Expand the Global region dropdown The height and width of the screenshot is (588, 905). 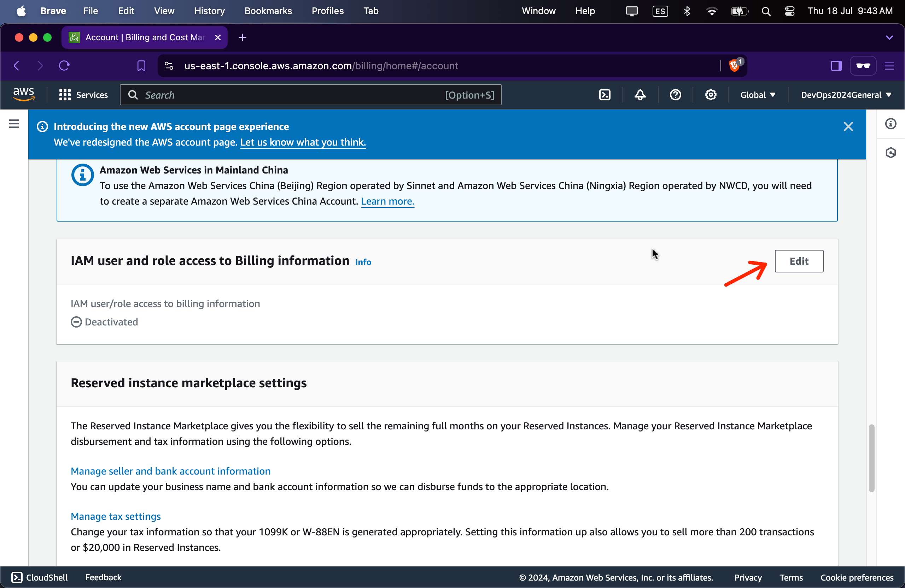point(758,95)
